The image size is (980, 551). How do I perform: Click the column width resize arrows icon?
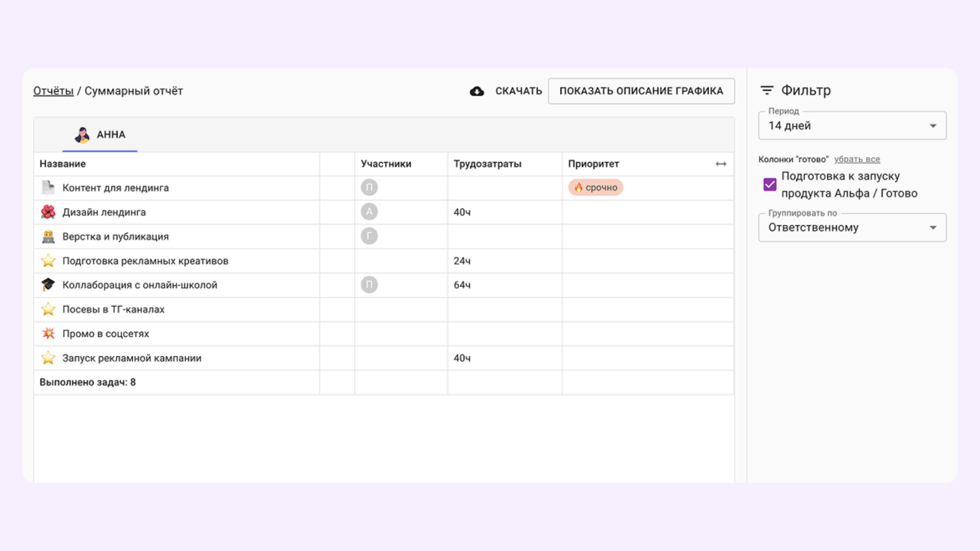721,164
